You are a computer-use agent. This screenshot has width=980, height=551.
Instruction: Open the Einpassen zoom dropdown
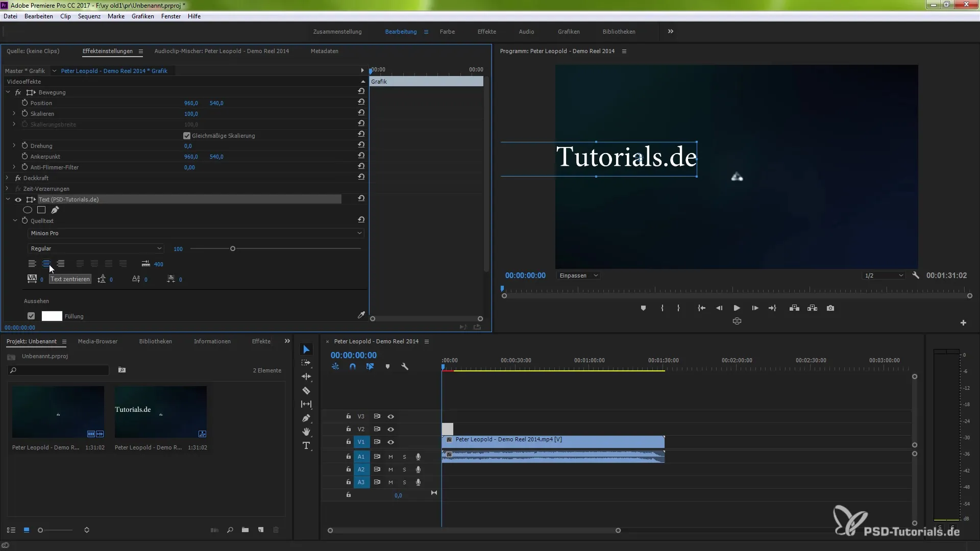(x=578, y=275)
